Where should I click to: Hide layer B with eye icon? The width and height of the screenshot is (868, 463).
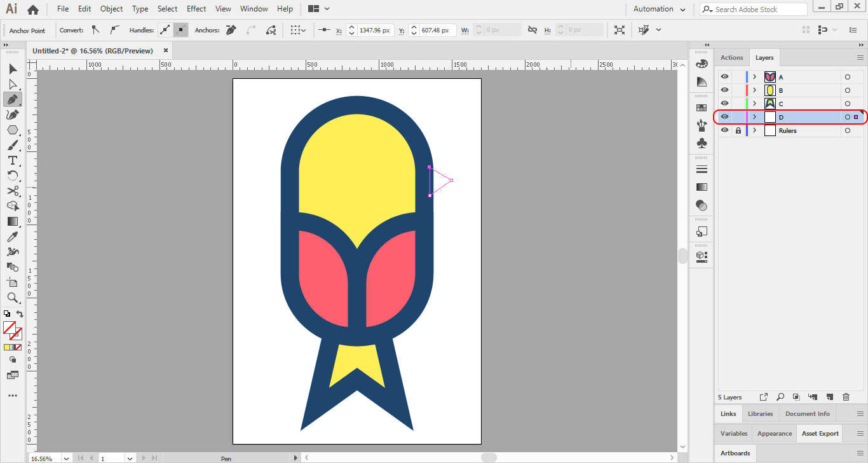point(724,90)
